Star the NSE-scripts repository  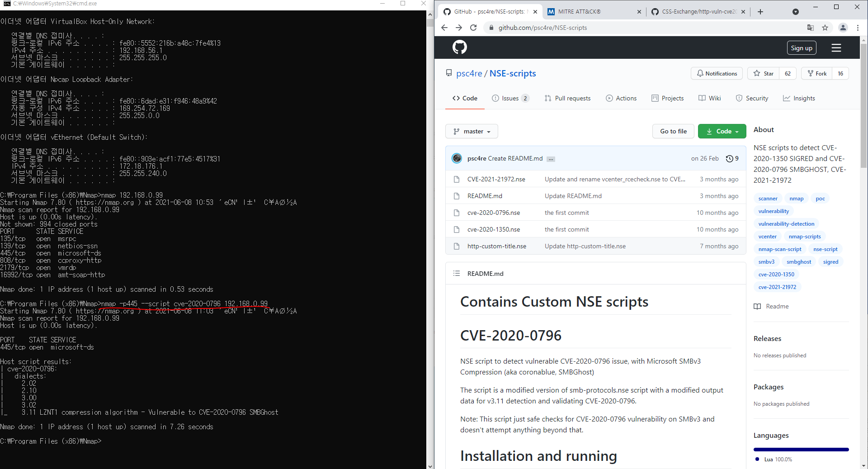[x=764, y=73]
